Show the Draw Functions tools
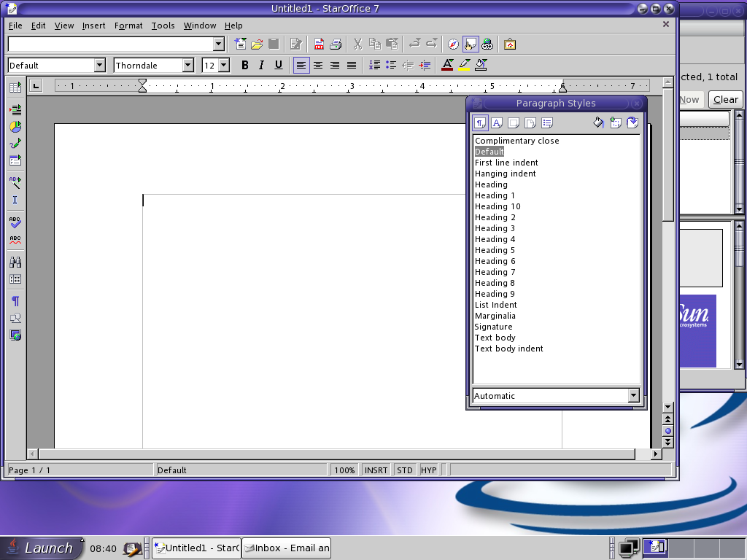Viewport: 747px width, 560px height. [x=15, y=144]
